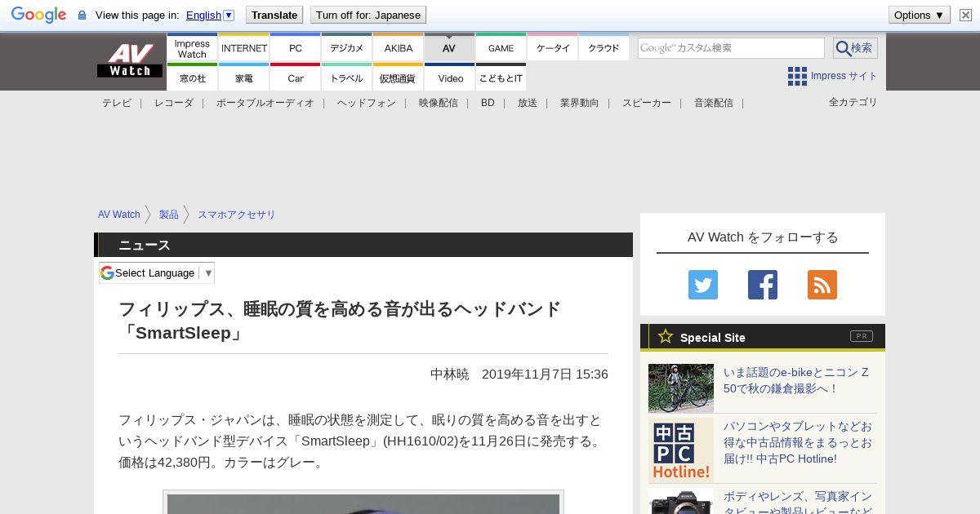Go to 放送 category
The image size is (980, 514).
coord(528,103)
